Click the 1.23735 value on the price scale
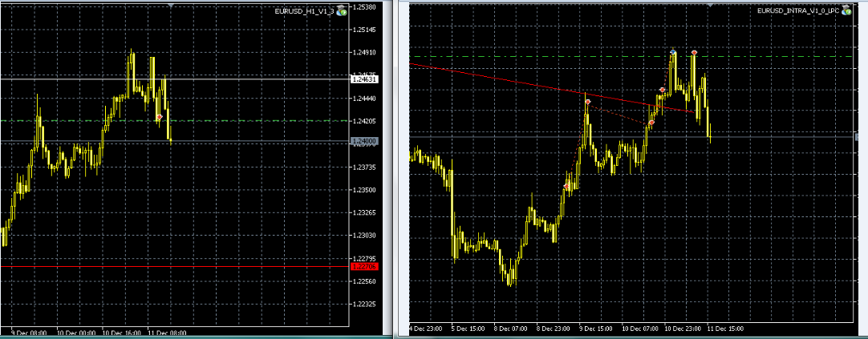This screenshot has height=339, width=868. (365, 167)
